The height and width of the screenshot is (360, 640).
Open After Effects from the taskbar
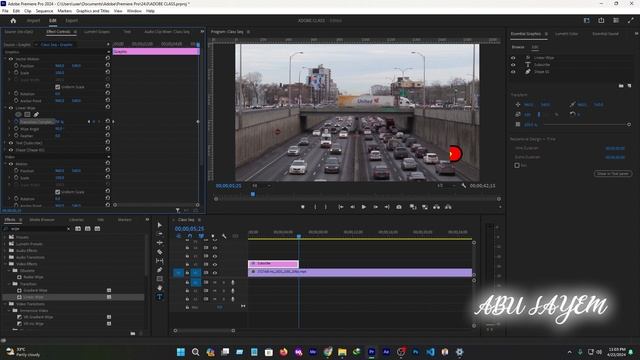(x=386, y=352)
